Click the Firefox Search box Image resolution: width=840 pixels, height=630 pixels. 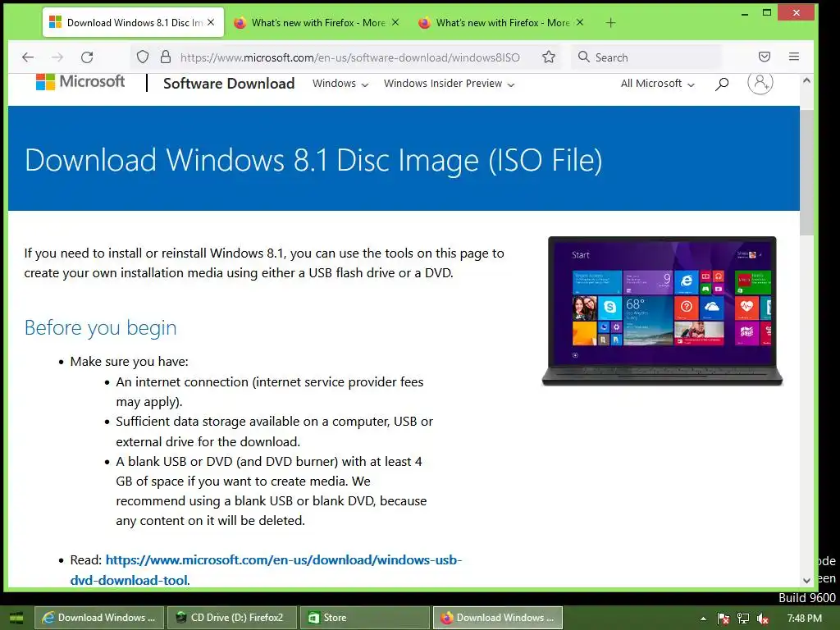pyautogui.click(x=647, y=57)
